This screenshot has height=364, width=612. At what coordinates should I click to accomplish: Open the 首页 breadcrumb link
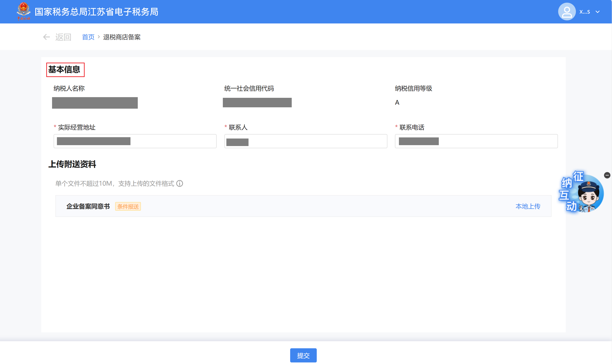88,37
